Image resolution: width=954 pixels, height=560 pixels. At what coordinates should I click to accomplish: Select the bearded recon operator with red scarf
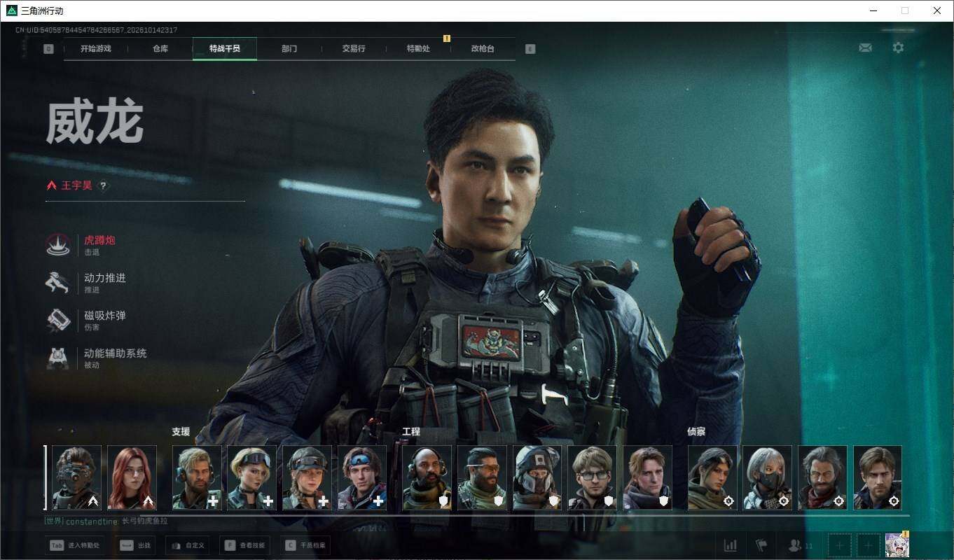(822, 477)
